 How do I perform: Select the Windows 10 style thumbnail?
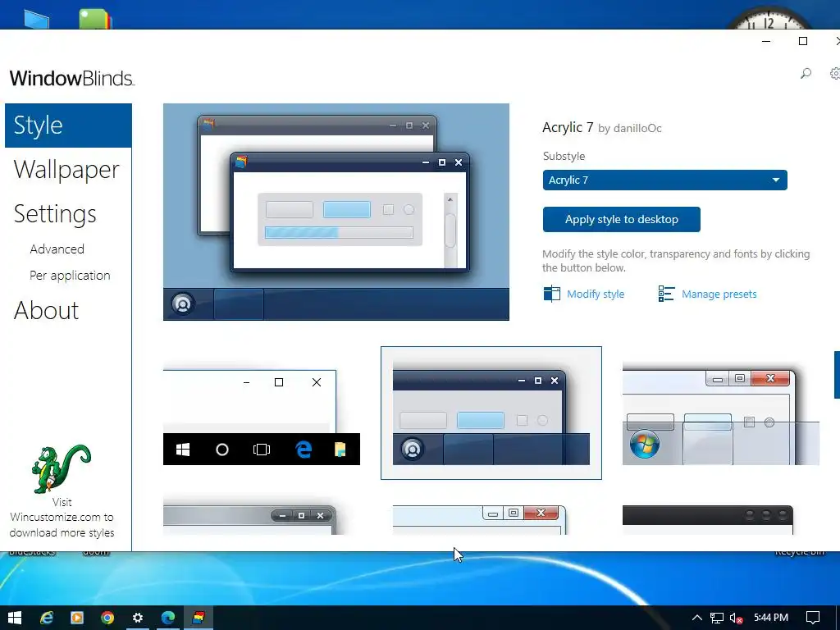tap(262, 417)
